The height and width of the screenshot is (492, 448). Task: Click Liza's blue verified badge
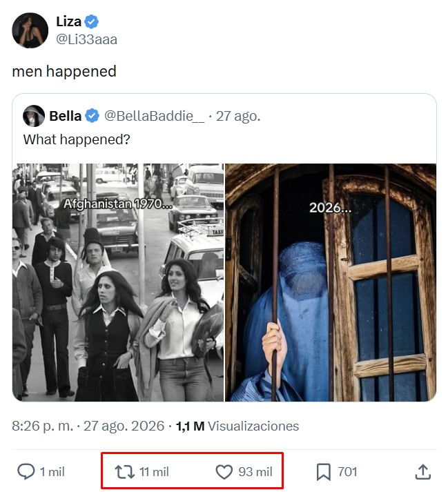tap(91, 21)
